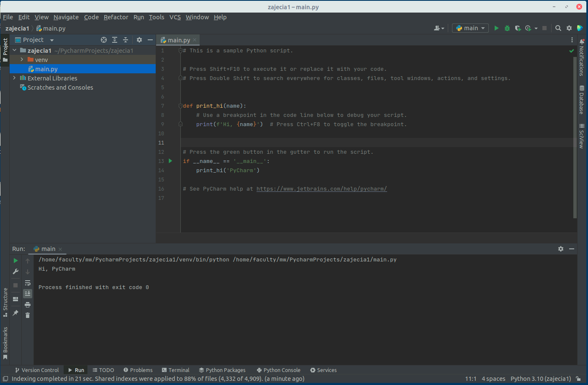
Task: Open the File menu
Action: (x=8, y=17)
